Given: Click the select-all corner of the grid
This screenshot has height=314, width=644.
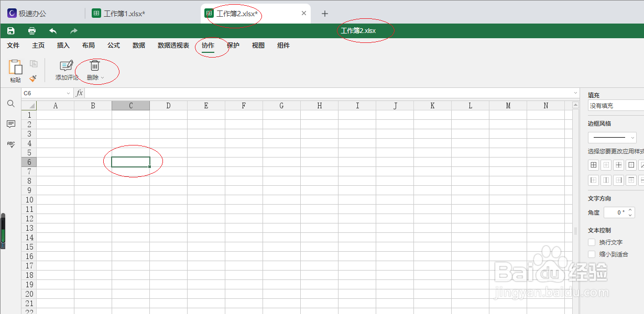Looking at the screenshot, I should tap(29, 106).
